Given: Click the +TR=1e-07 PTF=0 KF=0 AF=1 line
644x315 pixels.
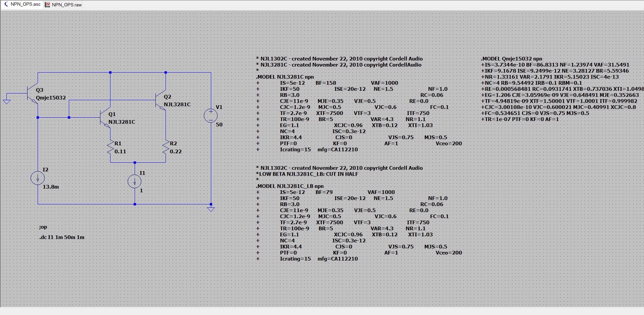Looking at the screenshot, I should (x=520, y=119).
